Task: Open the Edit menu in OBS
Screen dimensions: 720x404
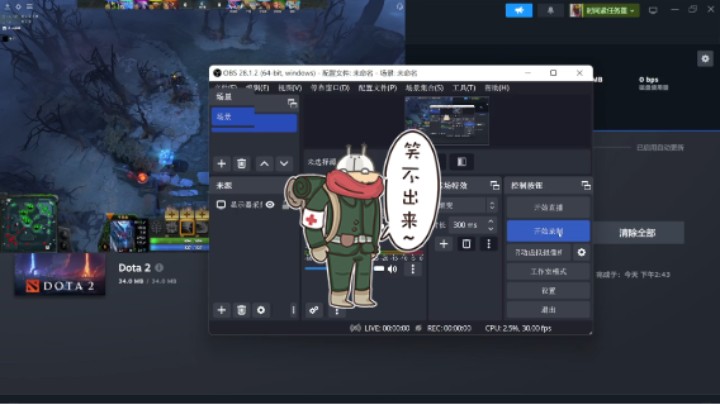Action: coord(257,88)
